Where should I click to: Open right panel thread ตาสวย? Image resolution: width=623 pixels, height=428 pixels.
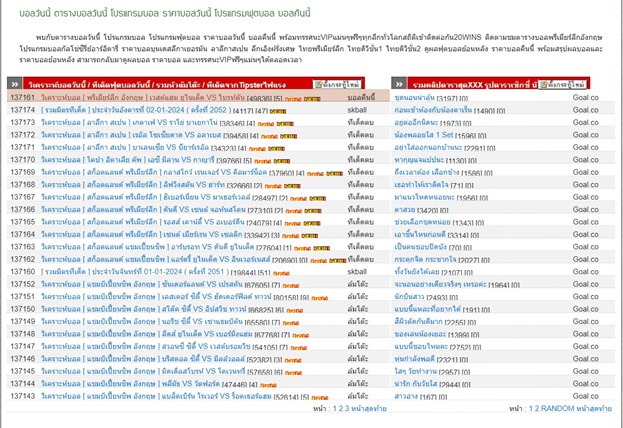pos(404,209)
